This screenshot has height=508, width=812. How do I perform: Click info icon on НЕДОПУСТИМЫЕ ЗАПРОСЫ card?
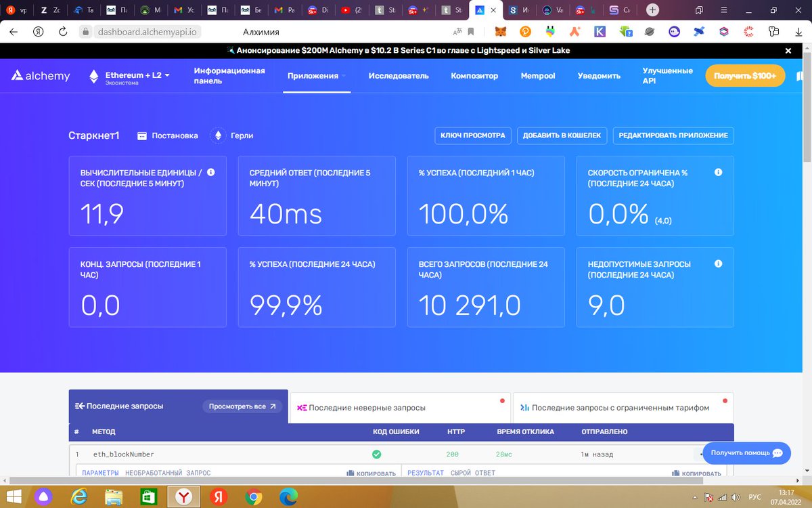point(719,264)
